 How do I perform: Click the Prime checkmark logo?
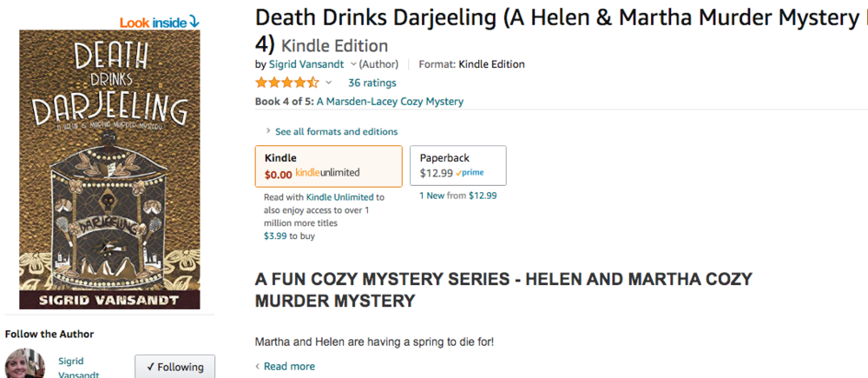coord(470,173)
